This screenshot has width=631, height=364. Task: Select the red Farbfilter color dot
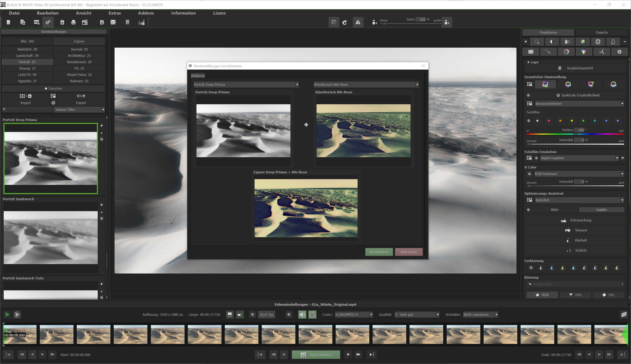549,121
